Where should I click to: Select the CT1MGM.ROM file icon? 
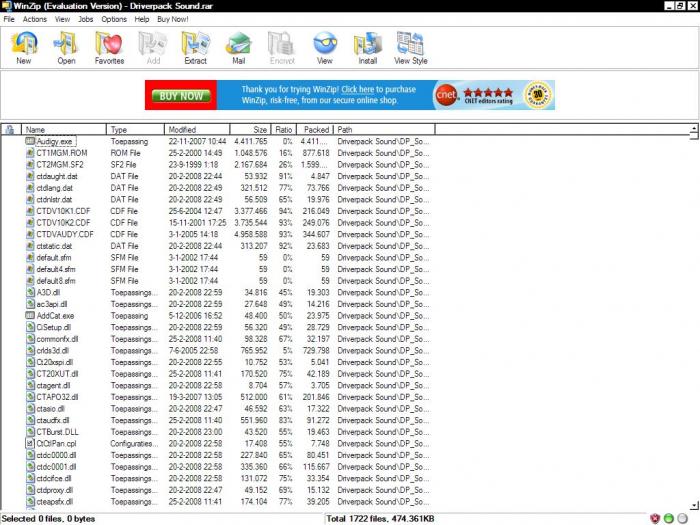[30, 153]
